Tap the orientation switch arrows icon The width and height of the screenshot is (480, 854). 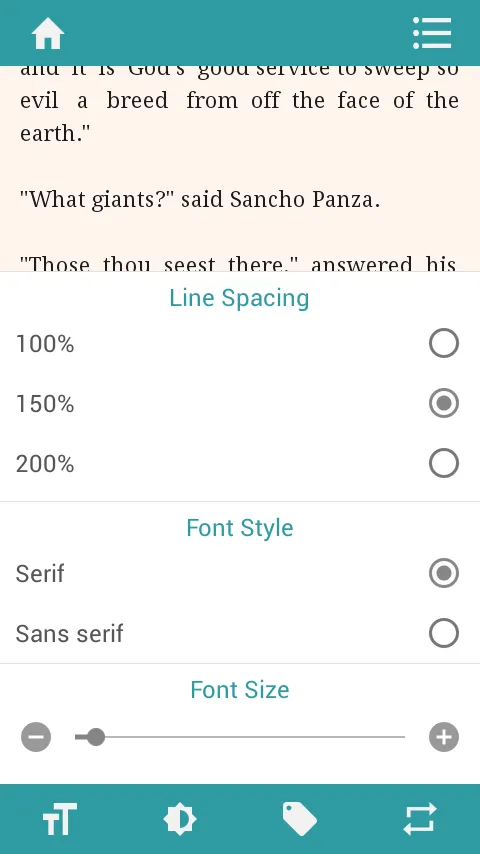[420, 819]
